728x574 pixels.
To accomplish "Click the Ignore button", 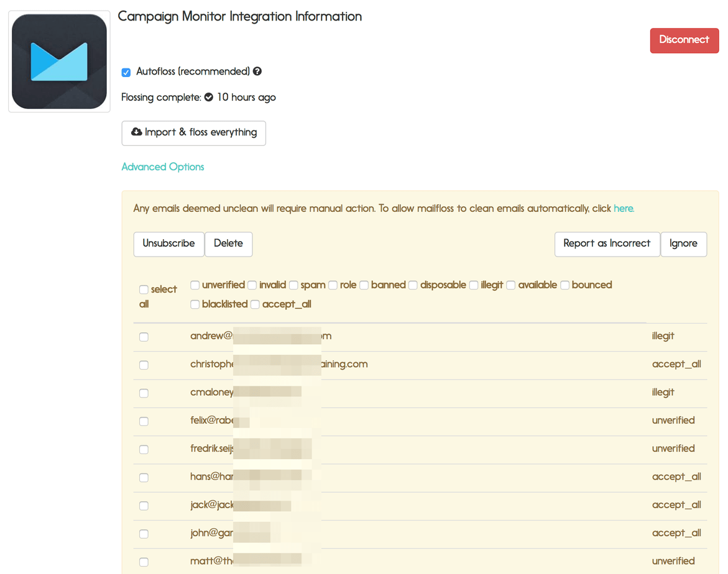I will (x=683, y=244).
